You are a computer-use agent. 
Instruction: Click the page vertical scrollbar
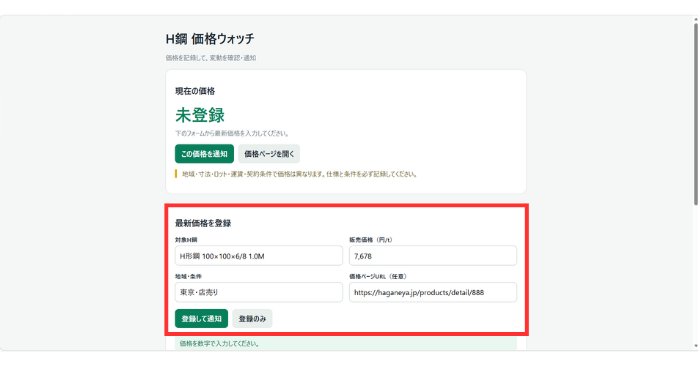click(695, 114)
